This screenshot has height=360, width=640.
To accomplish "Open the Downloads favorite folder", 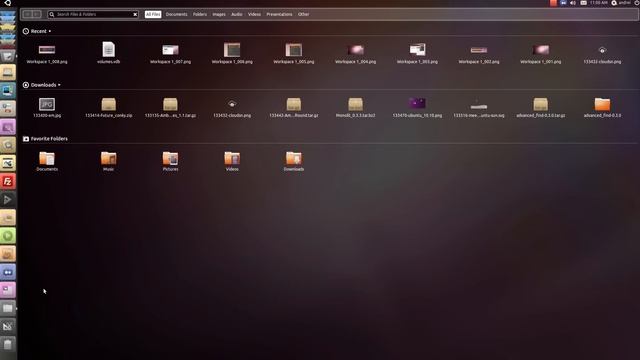I will click(293, 158).
